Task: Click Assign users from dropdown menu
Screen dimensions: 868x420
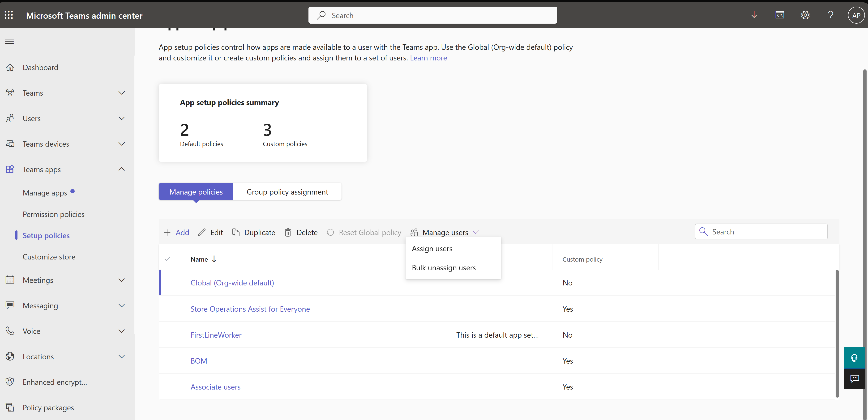Action: tap(432, 248)
